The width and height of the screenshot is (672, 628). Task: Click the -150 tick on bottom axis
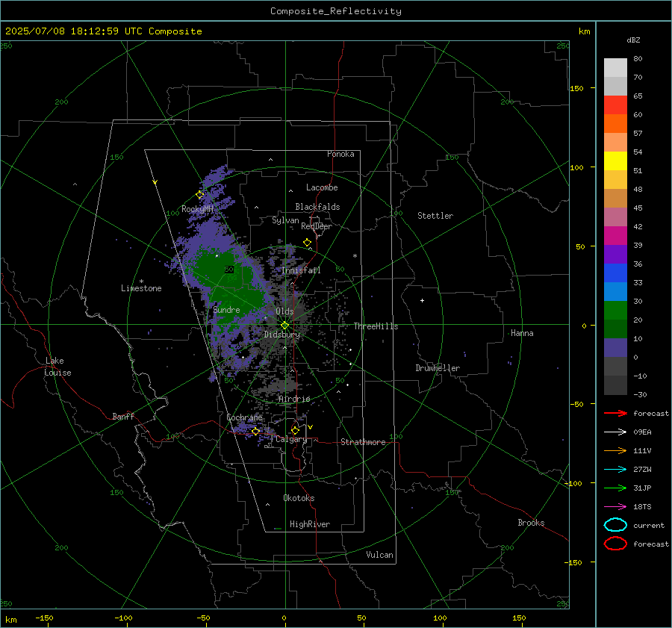44,618
